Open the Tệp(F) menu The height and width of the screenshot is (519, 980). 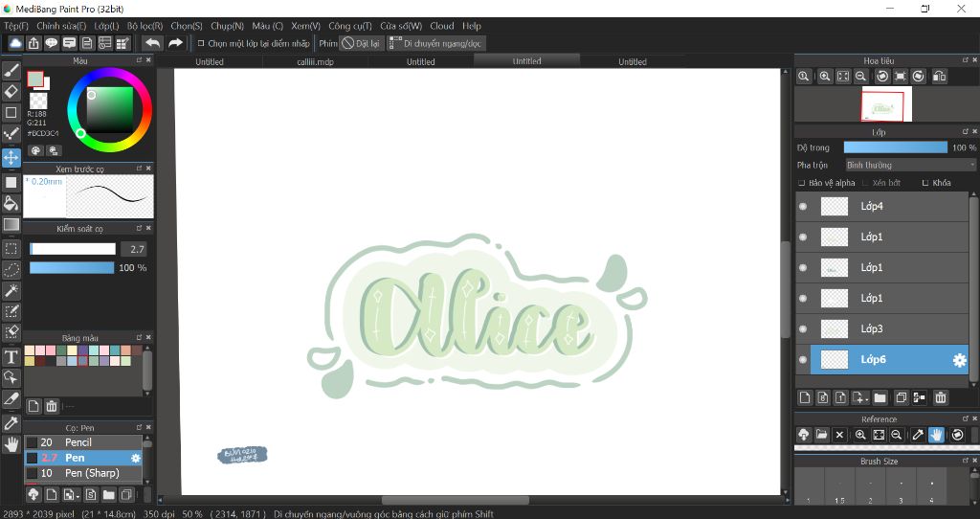tap(16, 26)
